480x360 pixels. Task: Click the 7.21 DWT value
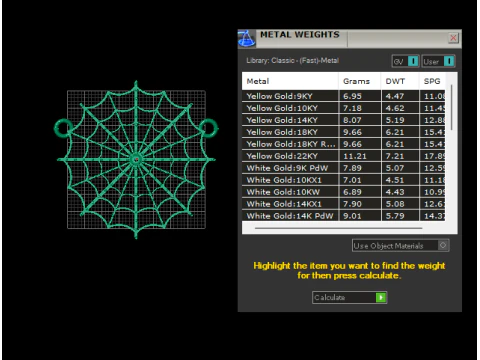click(395, 156)
